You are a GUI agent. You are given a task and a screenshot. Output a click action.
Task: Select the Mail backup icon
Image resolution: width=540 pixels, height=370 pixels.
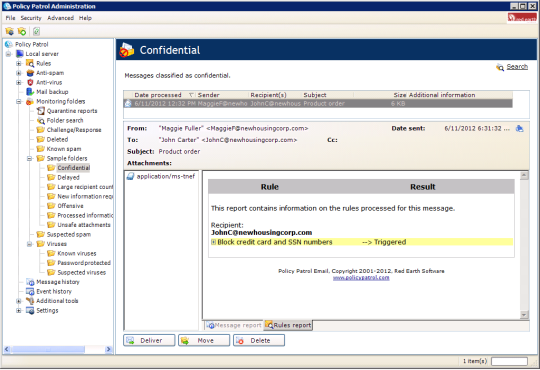tap(30, 92)
